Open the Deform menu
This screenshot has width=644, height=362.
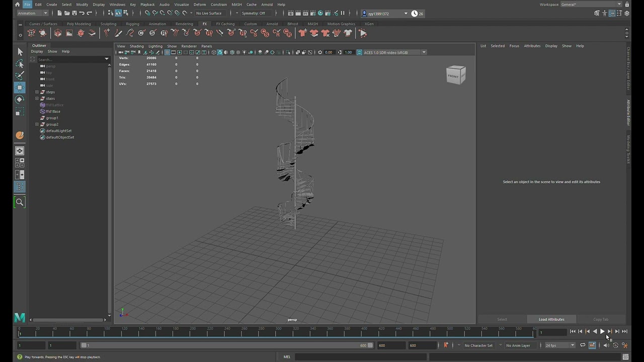(200, 5)
